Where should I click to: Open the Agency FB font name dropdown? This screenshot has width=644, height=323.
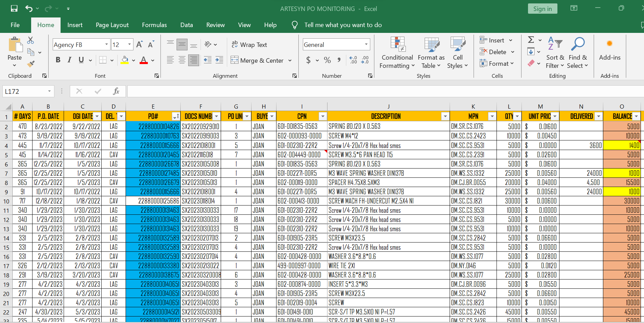click(106, 45)
